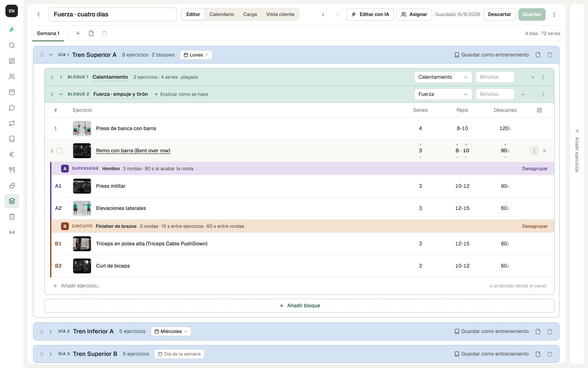The height and width of the screenshot is (368, 588).
Task: Click the Descartar button
Action: 500,14
